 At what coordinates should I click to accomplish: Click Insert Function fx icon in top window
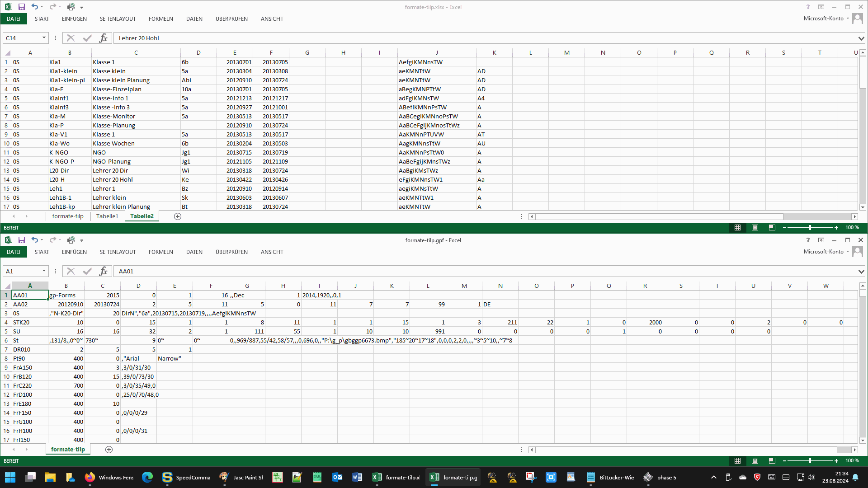pos(103,38)
